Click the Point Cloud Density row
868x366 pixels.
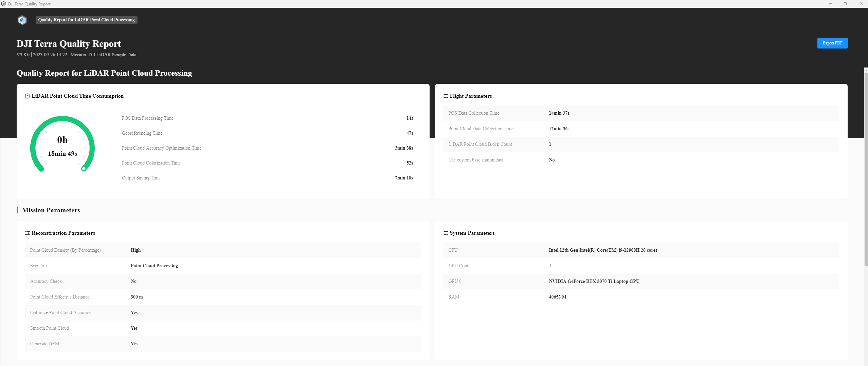click(x=223, y=250)
